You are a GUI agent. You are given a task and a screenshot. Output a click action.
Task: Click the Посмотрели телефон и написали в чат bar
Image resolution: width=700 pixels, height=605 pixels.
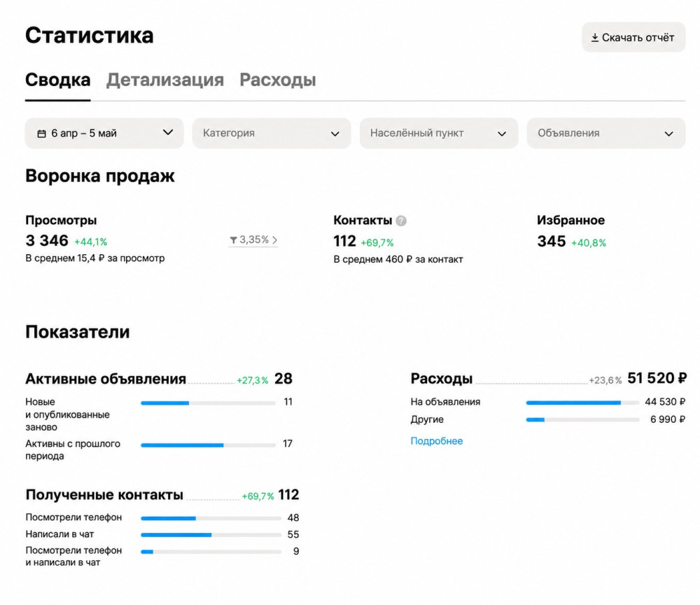(x=211, y=552)
